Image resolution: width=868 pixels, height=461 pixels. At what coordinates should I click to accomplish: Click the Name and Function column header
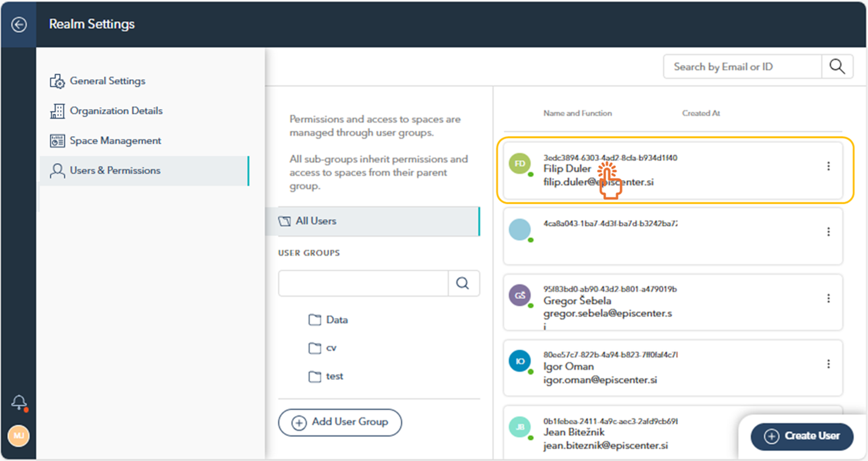click(x=577, y=113)
